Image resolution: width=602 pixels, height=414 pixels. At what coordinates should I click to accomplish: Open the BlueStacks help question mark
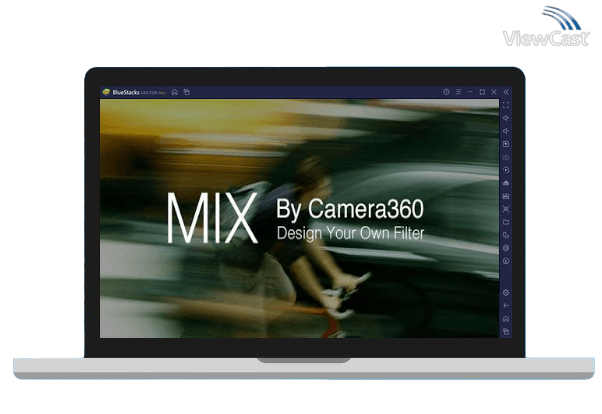click(x=446, y=92)
